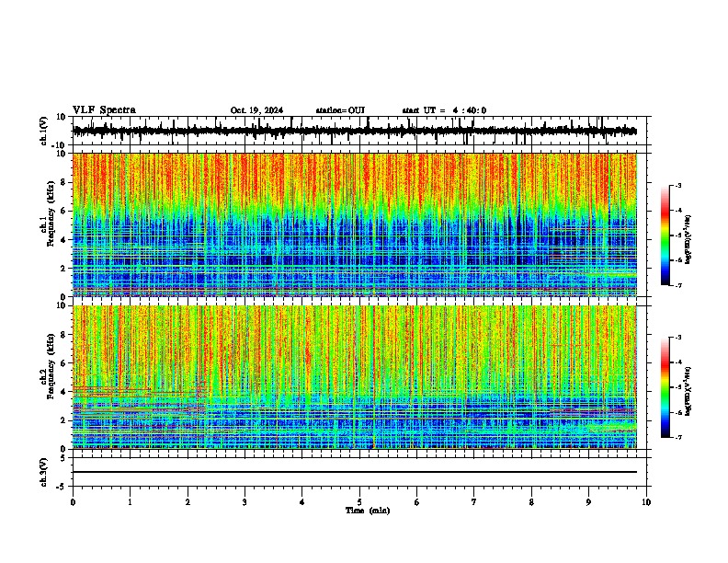Viewport: 728px width, 563px height.
Task: Click the 2 kHz tick on ch.1 spectrogram
Action: 64,269
